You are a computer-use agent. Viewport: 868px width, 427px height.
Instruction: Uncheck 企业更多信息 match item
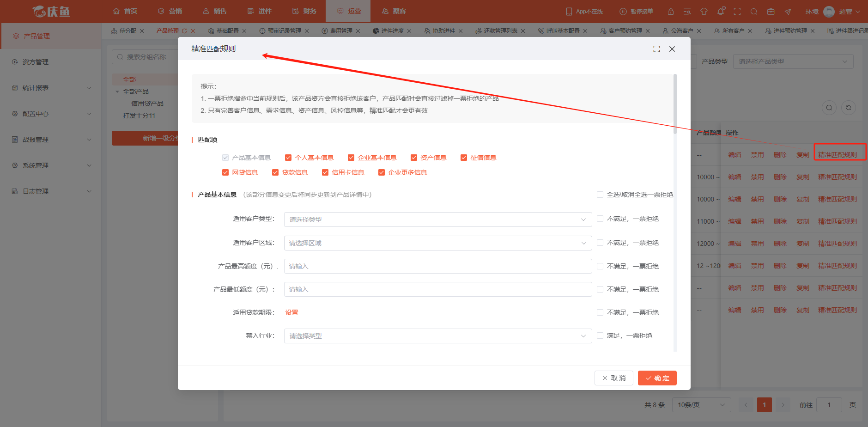(382, 172)
